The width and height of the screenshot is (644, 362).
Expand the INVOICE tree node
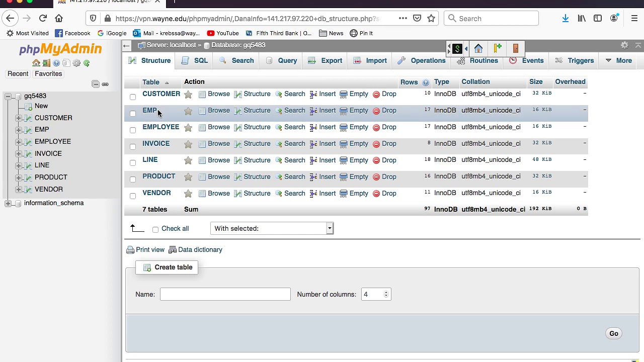(19, 154)
